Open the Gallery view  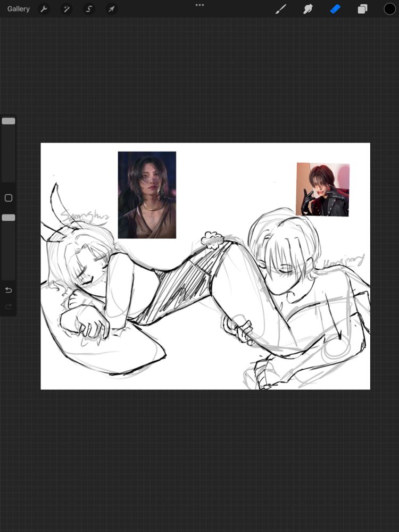click(18, 9)
